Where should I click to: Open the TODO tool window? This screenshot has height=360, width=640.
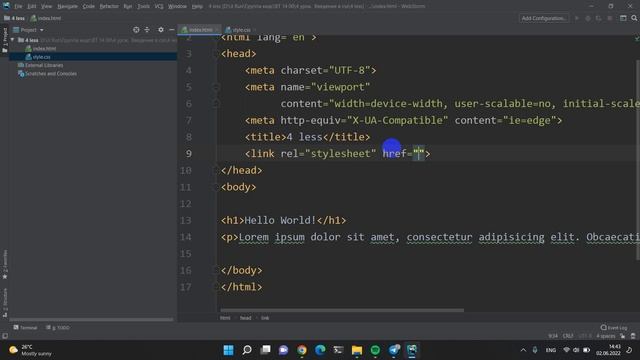tap(58, 328)
